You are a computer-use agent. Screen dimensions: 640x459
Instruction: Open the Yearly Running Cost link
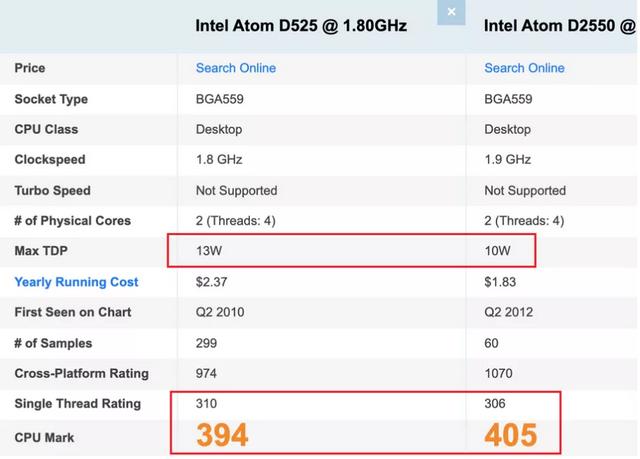coord(76,282)
